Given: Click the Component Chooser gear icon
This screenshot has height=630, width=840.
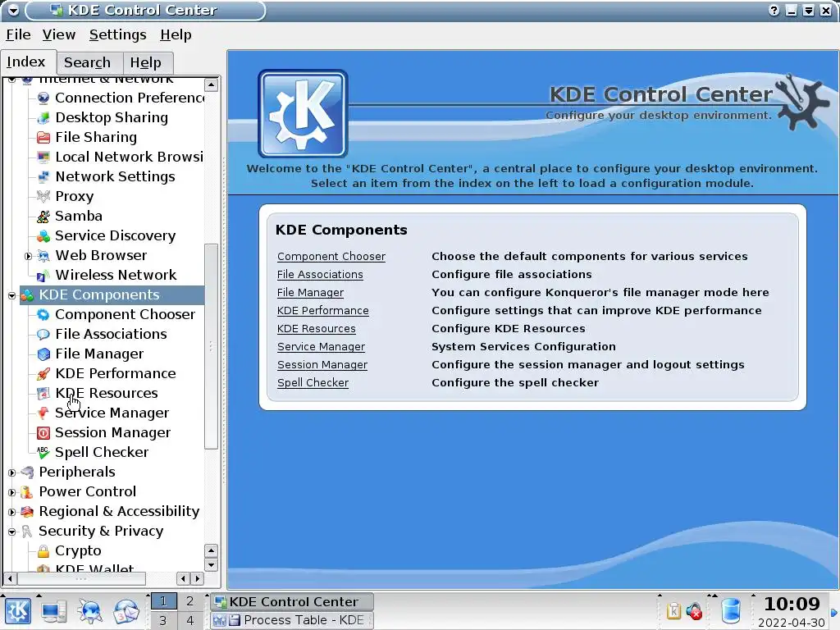Looking at the screenshot, I should click(43, 314).
